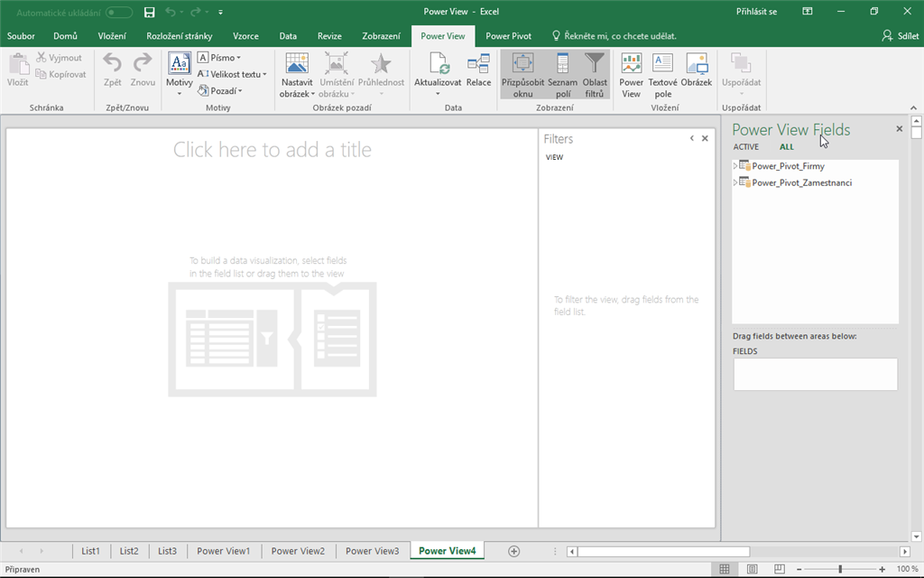Select the Power_Pivot_Firmy table name
This screenshot has height=578, width=924.
point(789,166)
